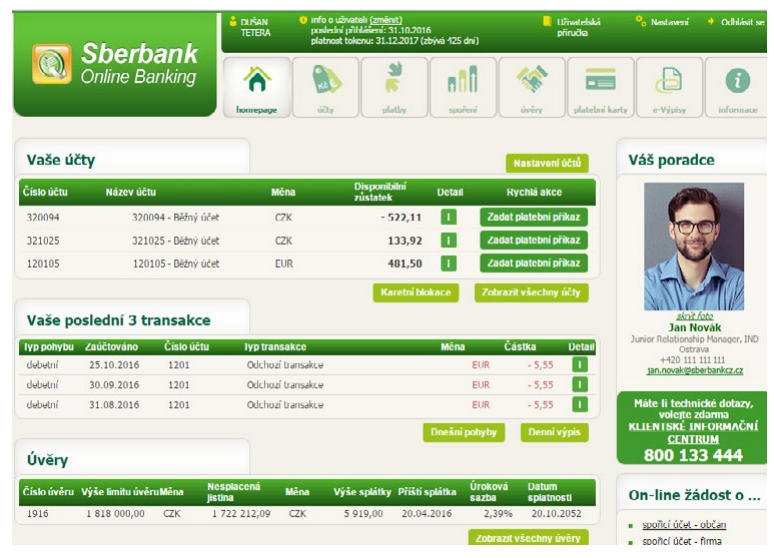Click user icon next to DUŠAN TETERA
Image resolution: width=774 pixels, height=558 pixels.
[x=232, y=21]
